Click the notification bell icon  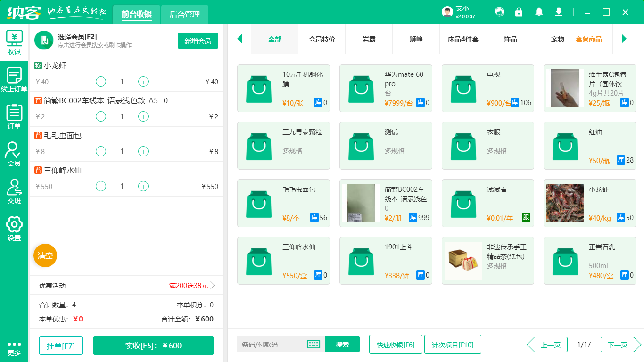click(539, 12)
